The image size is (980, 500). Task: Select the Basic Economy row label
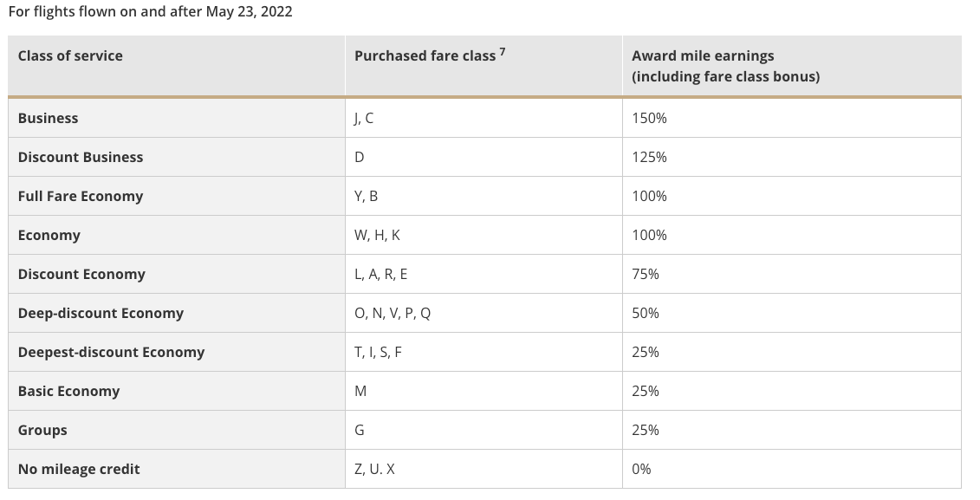coord(68,391)
